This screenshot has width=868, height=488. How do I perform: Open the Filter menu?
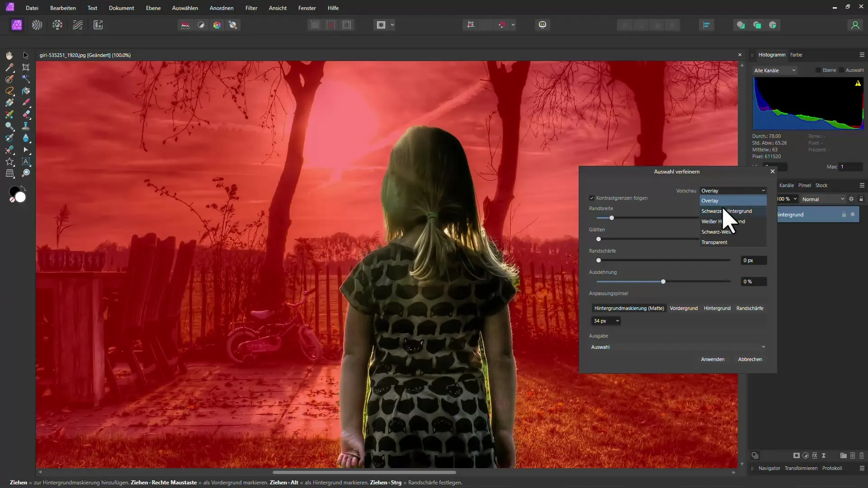pos(251,8)
